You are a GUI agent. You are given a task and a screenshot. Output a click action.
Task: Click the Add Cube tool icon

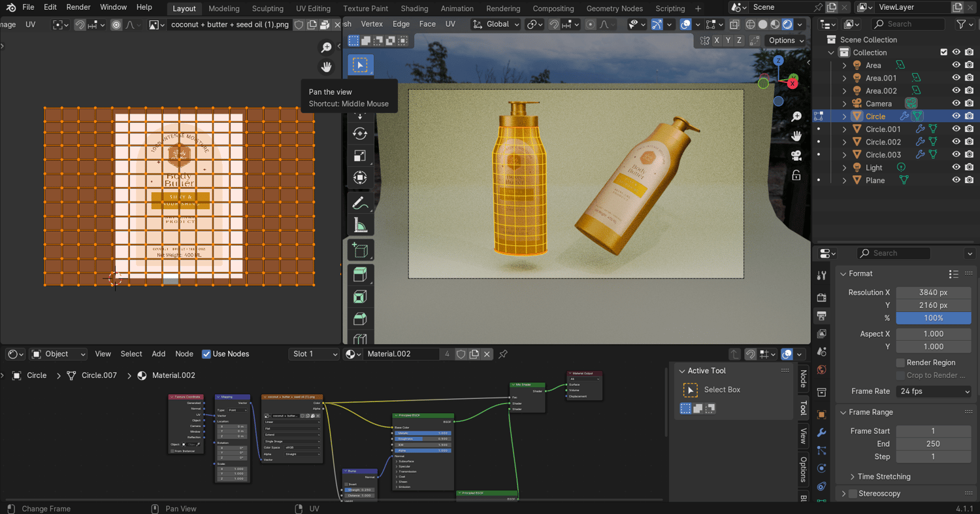click(x=359, y=250)
